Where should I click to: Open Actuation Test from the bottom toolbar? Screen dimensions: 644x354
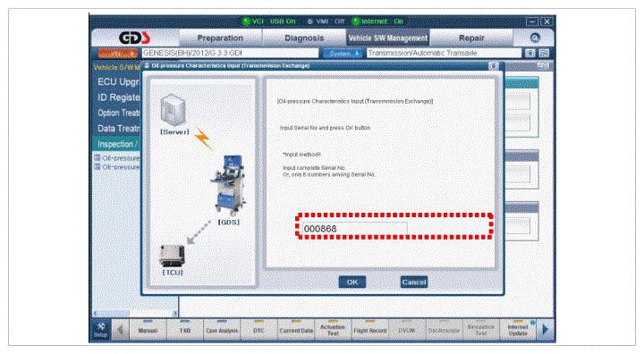point(333,330)
